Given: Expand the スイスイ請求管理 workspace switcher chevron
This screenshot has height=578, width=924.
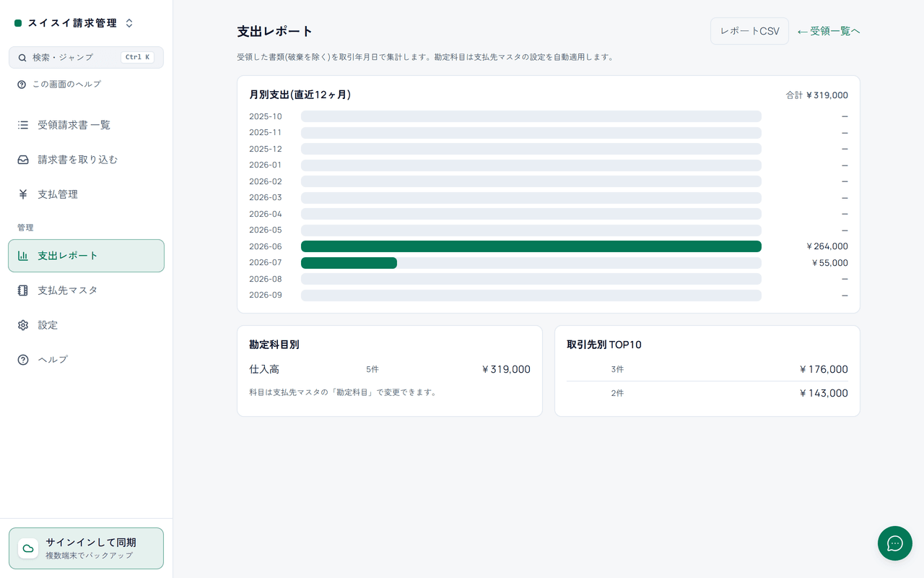Looking at the screenshot, I should pyautogui.click(x=129, y=23).
